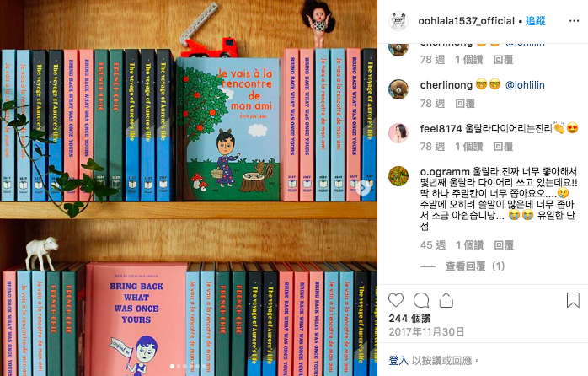This screenshot has height=376, width=588.
Task: Save post with bookmark icon
Action: [x=573, y=300]
